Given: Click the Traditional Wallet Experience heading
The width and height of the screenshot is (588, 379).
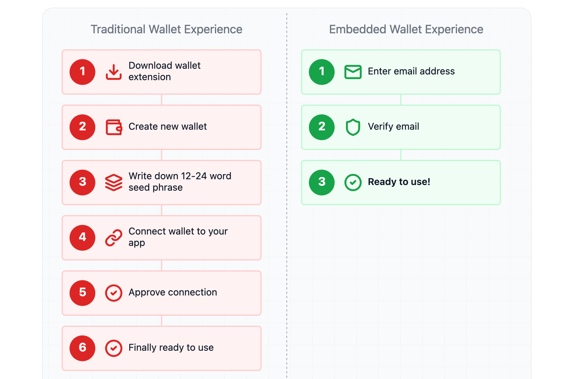Looking at the screenshot, I should coord(166,30).
